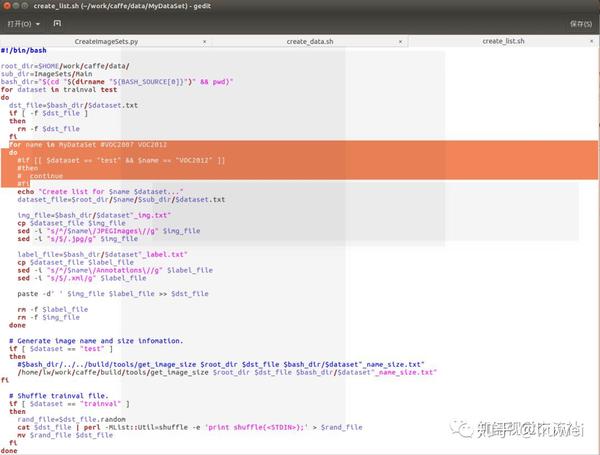This screenshot has height=455, width=600.
Task: Close the create_data.sh tab
Action: point(400,41)
